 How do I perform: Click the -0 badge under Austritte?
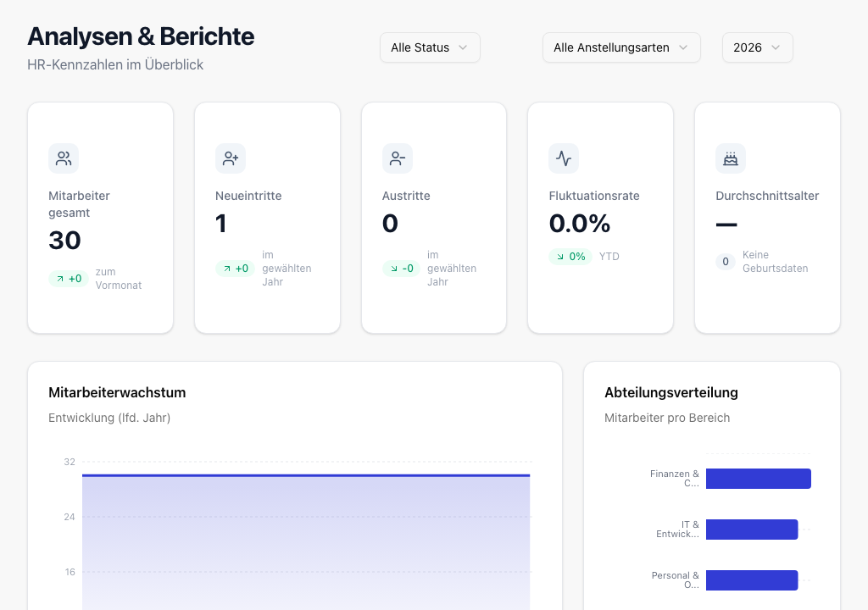401,269
